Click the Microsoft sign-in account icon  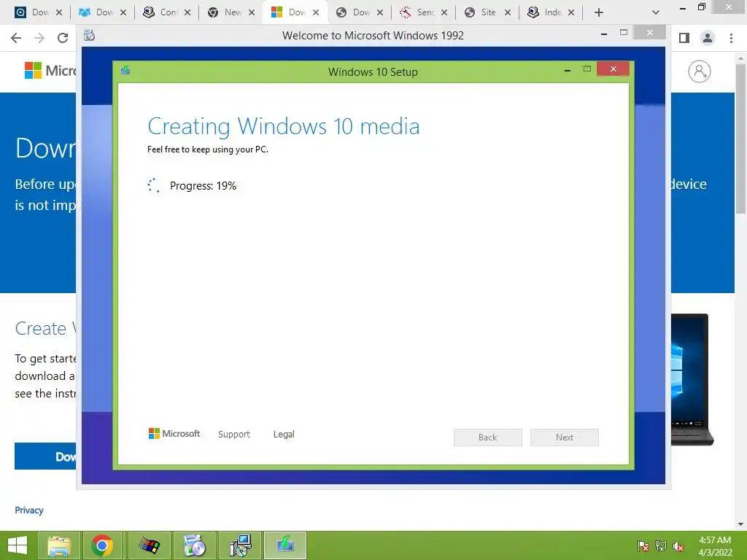700,71
